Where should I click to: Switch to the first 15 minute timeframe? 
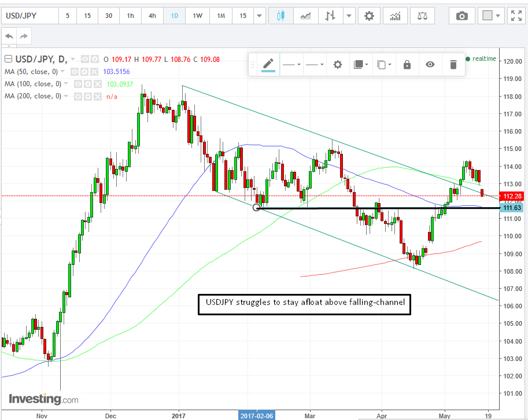coord(87,16)
